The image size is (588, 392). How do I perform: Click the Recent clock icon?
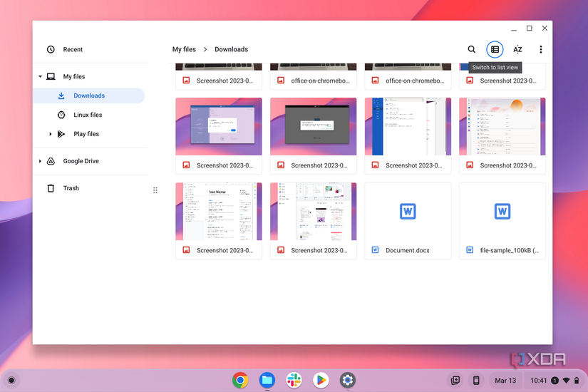(x=51, y=49)
